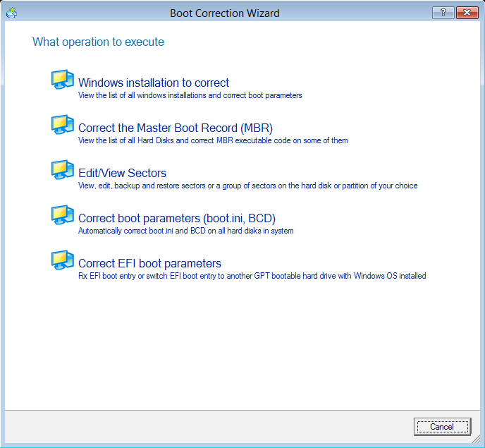Click the computer icon next to Correct the Master Boot Record
The width and height of the screenshot is (485, 448).
[63, 125]
